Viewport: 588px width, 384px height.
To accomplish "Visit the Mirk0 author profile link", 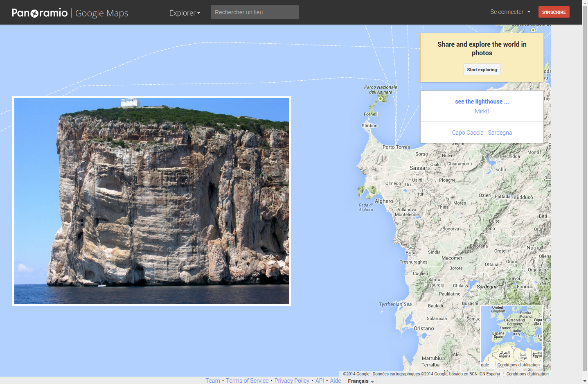I will coord(482,111).
